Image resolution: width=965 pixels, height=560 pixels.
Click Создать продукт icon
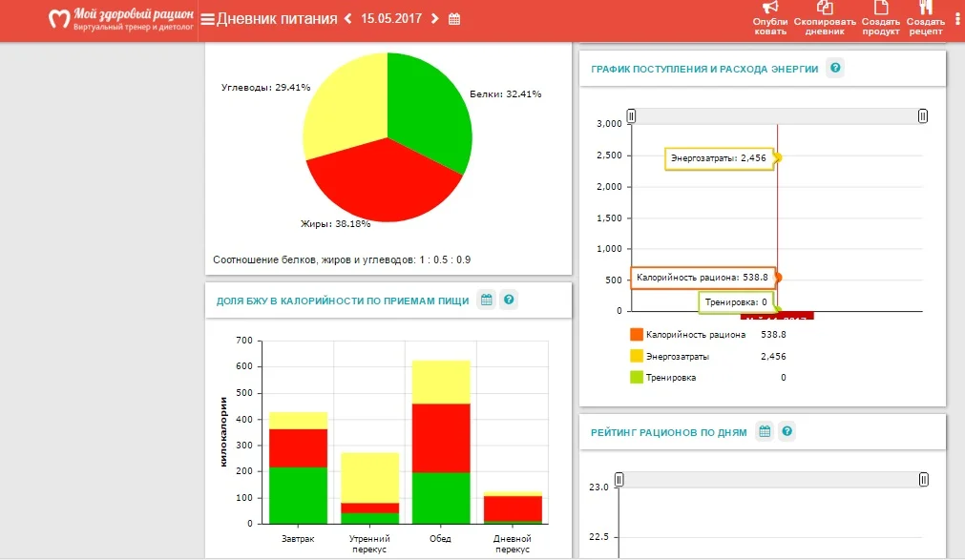point(881,9)
